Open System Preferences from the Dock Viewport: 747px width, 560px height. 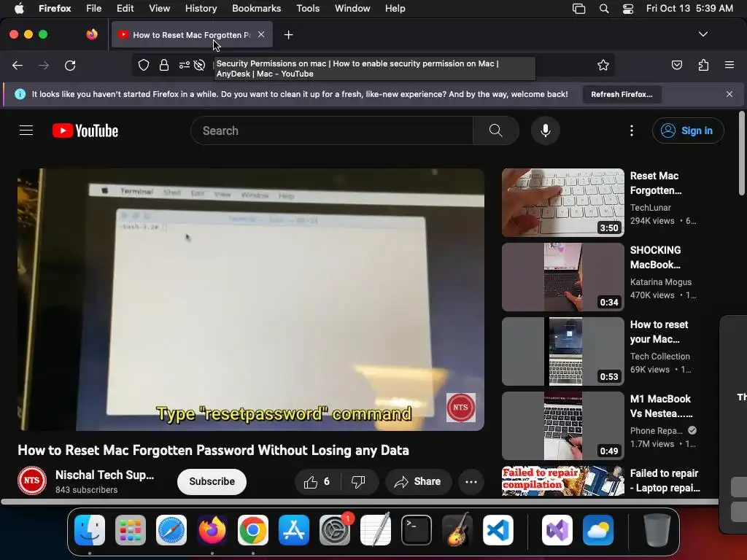[334, 529]
